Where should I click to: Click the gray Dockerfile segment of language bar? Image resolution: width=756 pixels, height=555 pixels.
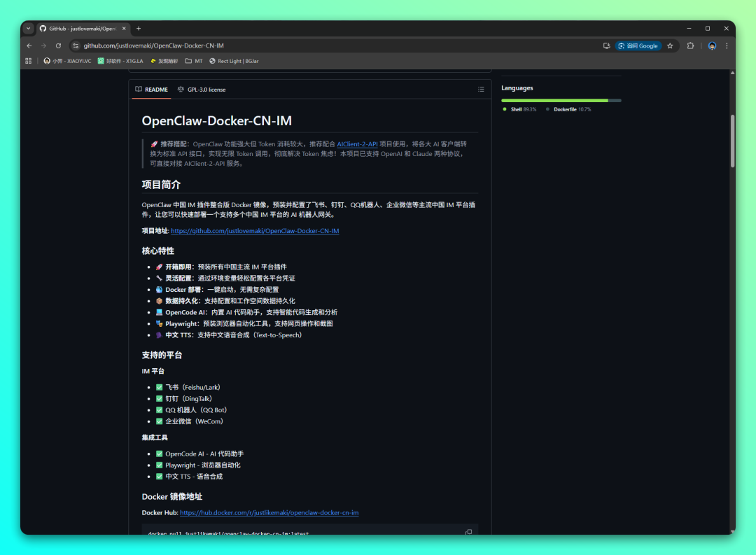615,100
